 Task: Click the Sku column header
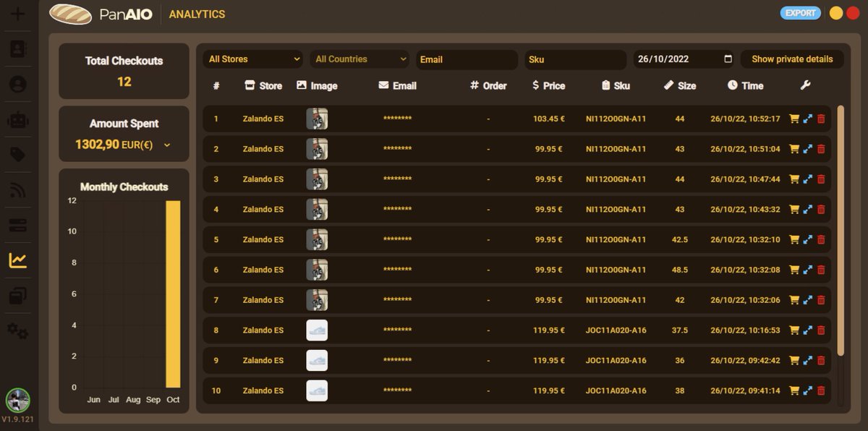click(x=616, y=85)
